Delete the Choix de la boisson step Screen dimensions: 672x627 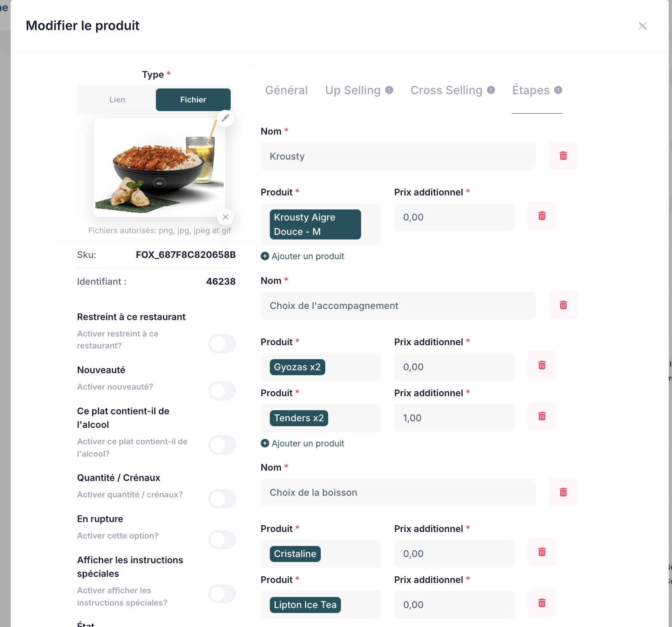point(563,492)
